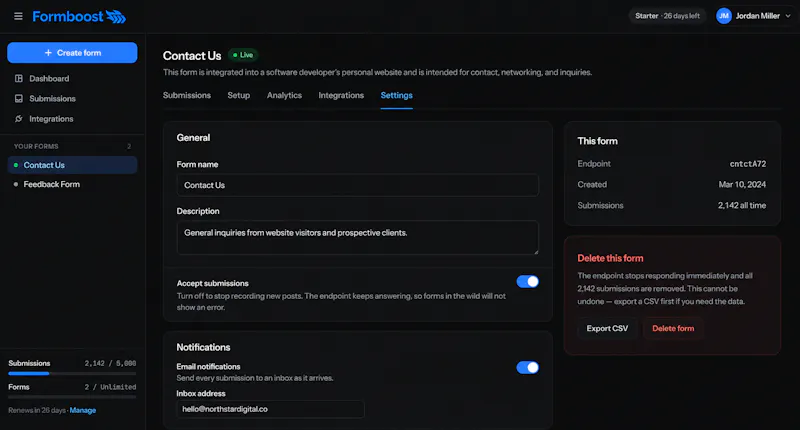Click the Create form button
The image size is (800, 430).
[x=72, y=53]
